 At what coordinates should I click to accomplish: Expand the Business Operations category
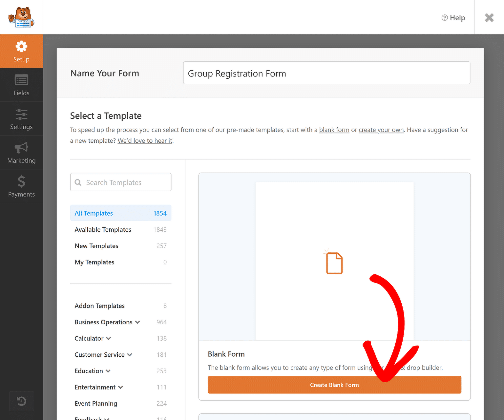(138, 322)
